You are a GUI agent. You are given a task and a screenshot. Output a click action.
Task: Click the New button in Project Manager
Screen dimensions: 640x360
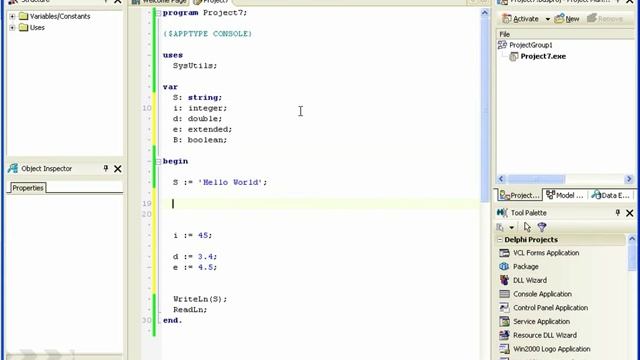pyautogui.click(x=567, y=19)
